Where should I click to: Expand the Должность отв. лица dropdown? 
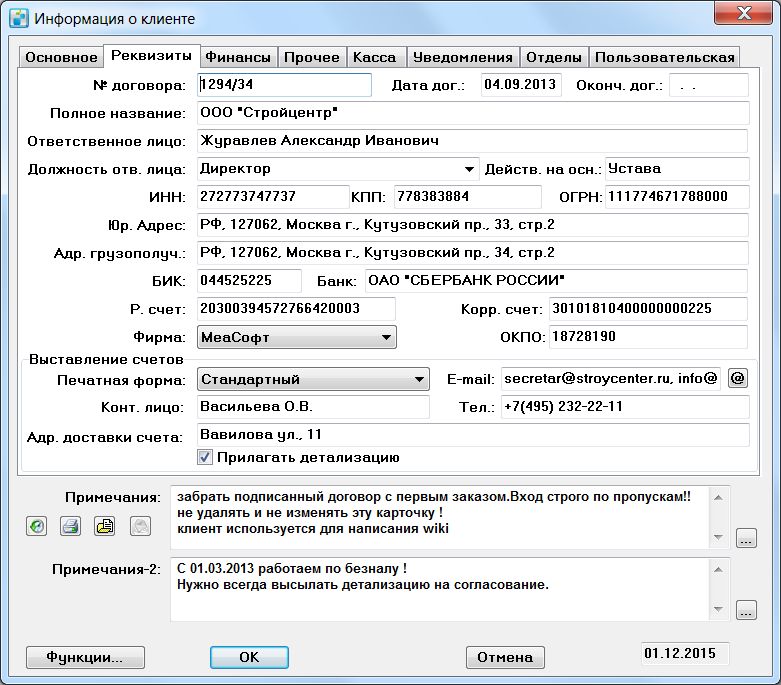point(469,169)
